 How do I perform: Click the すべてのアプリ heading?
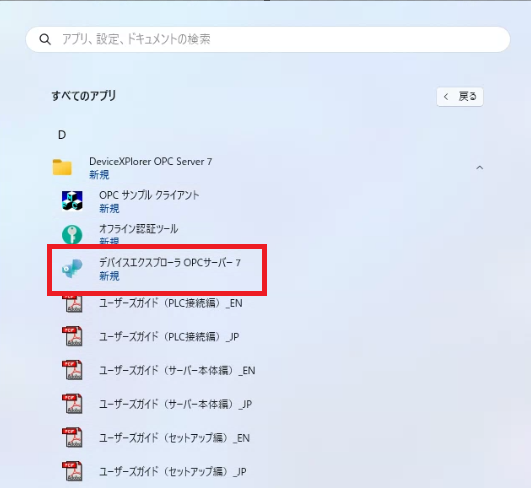84,96
